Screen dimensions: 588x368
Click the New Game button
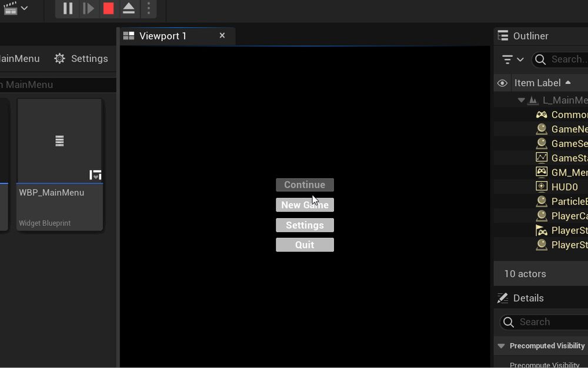[305, 205]
